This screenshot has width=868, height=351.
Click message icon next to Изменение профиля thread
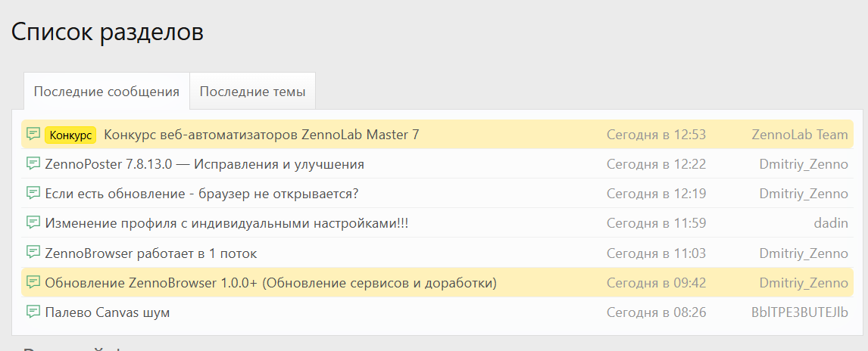pos(33,223)
